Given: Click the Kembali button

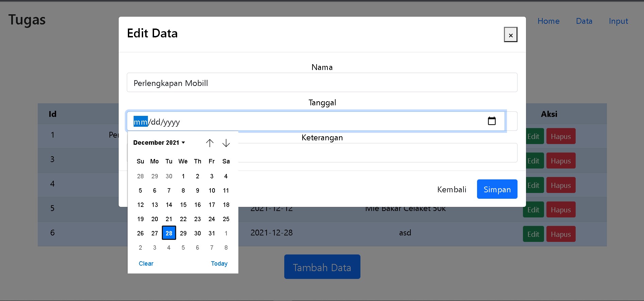Looking at the screenshot, I should click(x=452, y=189).
